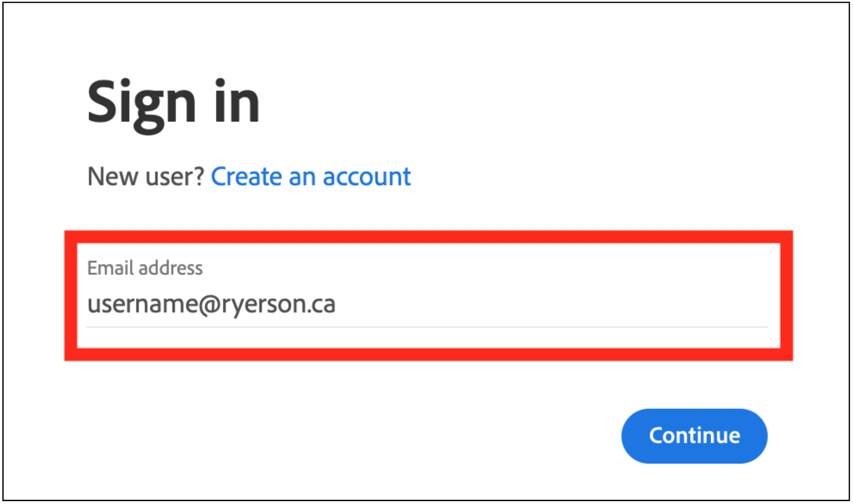Click the @ symbol in the email
Viewport: 853px width, 504px height.
(x=209, y=304)
